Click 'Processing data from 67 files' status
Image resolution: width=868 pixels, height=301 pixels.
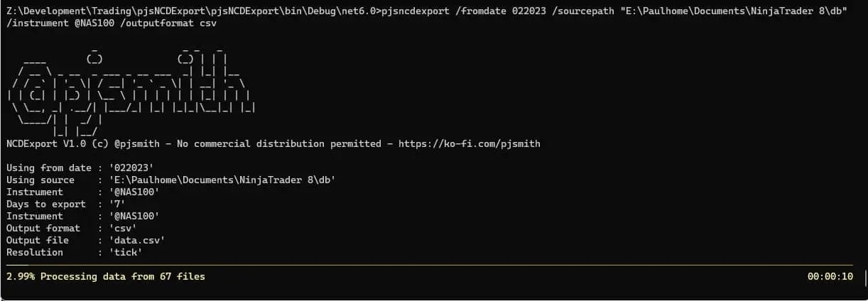123,276
